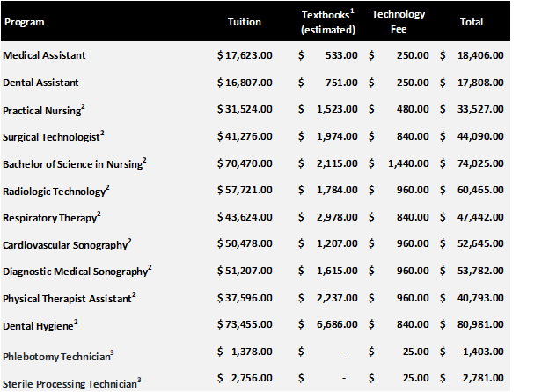Select the Surgical Technologist total 44,090.00
Image resolution: width=549 pixels, height=392 pixels.
click(479, 136)
